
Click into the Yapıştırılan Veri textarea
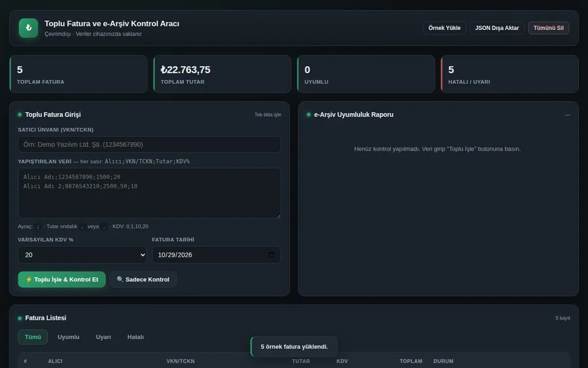click(149, 193)
